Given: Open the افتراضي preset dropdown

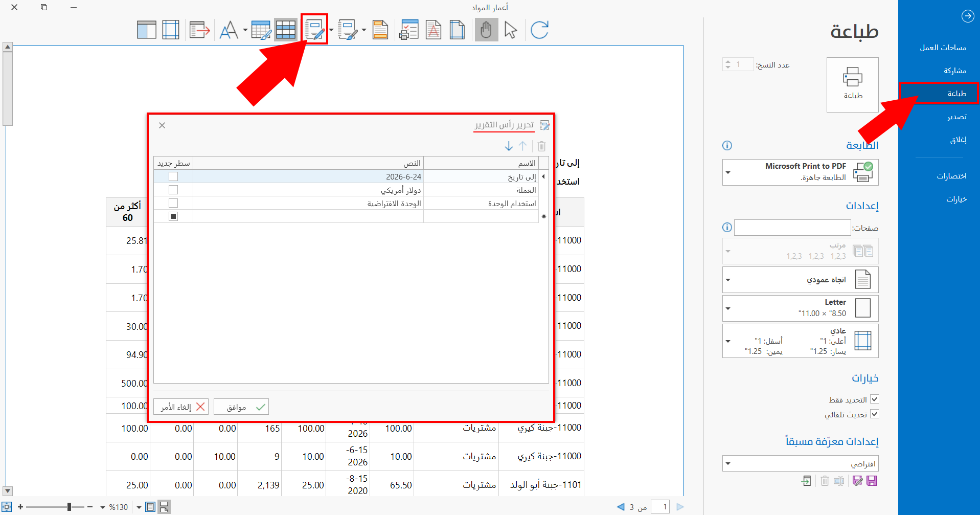Looking at the screenshot, I should [x=800, y=463].
